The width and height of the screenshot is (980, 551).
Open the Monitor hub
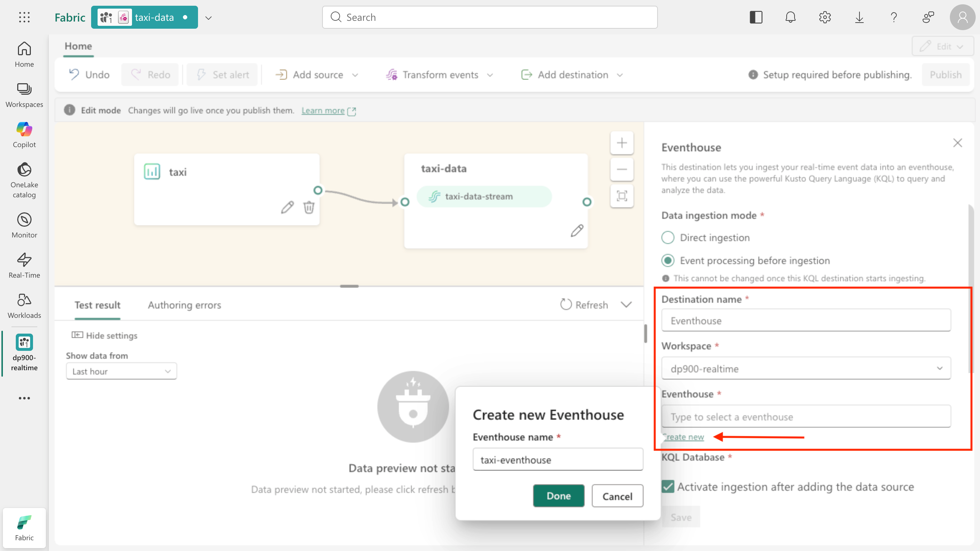click(x=24, y=225)
